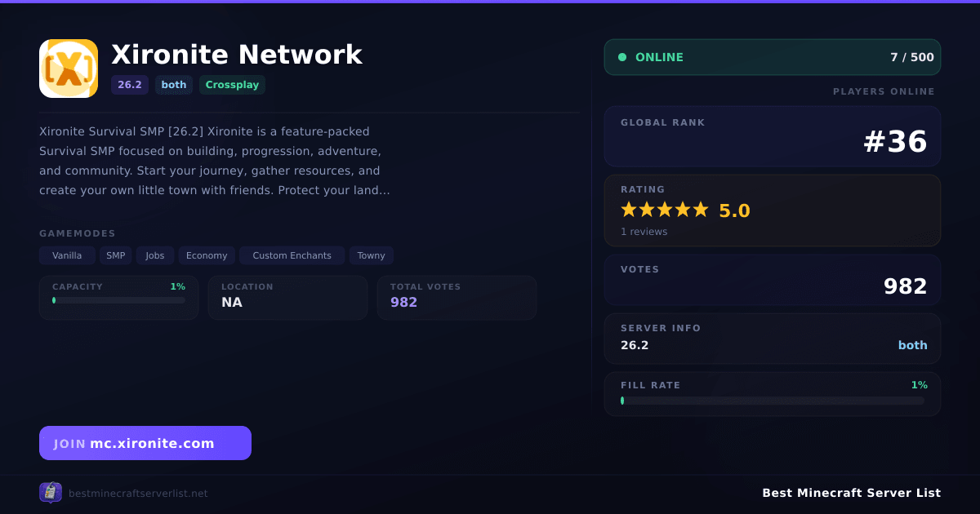
Task: Open the bestminecraftserverlist.net footer link
Action: (138, 493)
